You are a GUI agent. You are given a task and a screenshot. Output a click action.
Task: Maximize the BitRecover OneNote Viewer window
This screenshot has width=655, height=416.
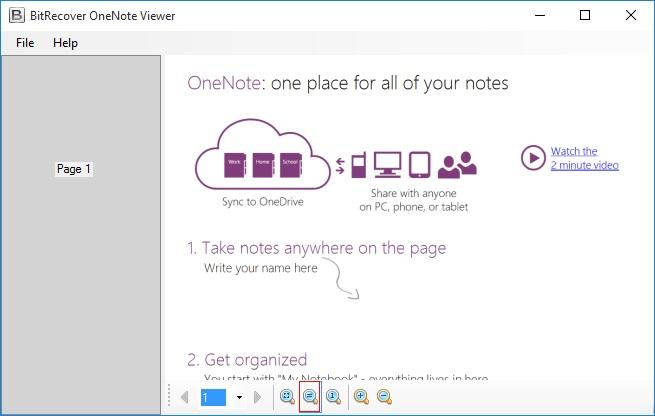pyautogui.click(x=585, y=15)
